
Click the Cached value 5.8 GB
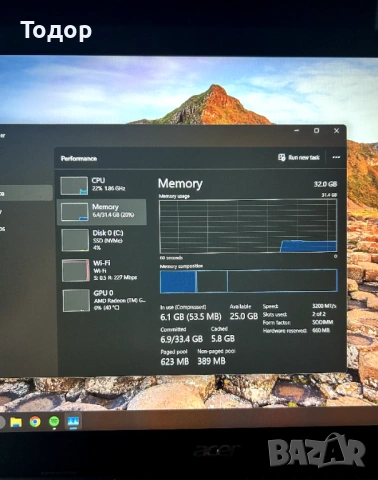223,338
